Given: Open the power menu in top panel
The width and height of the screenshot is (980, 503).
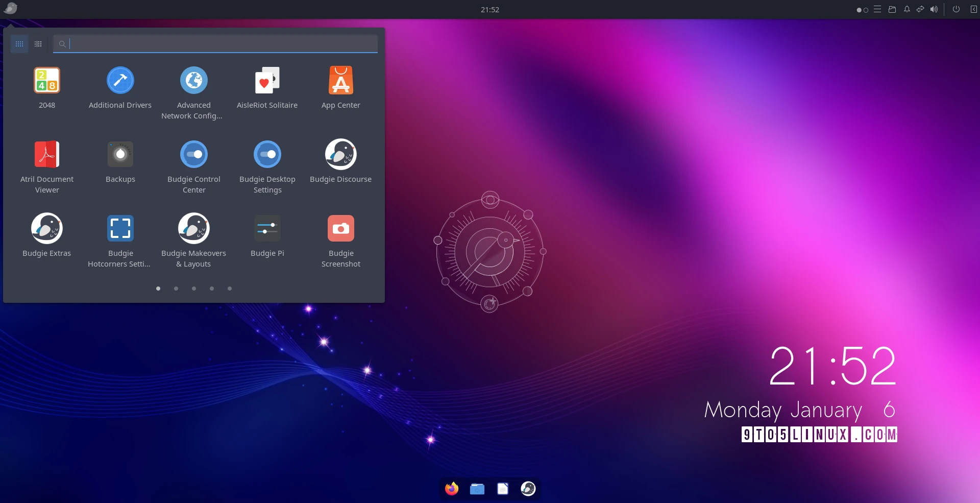Looking at the screenshot, I should click(x=956, y=9).
